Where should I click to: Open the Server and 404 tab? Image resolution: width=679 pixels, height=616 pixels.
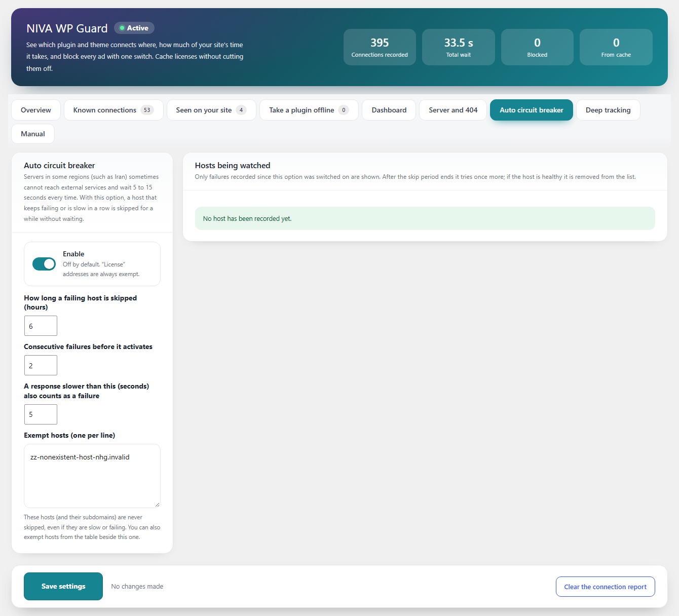click(453, 110)
